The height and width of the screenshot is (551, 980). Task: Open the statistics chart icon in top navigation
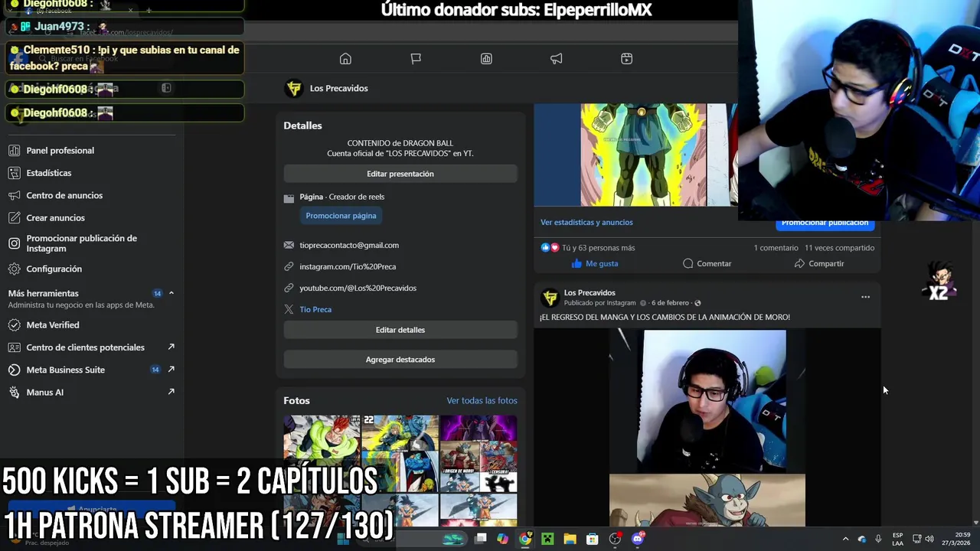point(486,59)
